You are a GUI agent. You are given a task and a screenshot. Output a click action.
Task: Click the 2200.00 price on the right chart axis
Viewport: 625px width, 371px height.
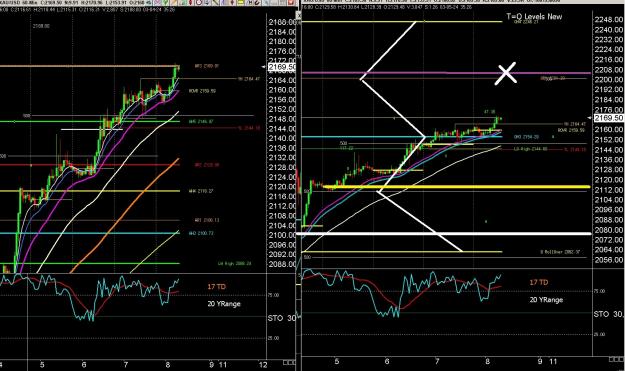609,80
